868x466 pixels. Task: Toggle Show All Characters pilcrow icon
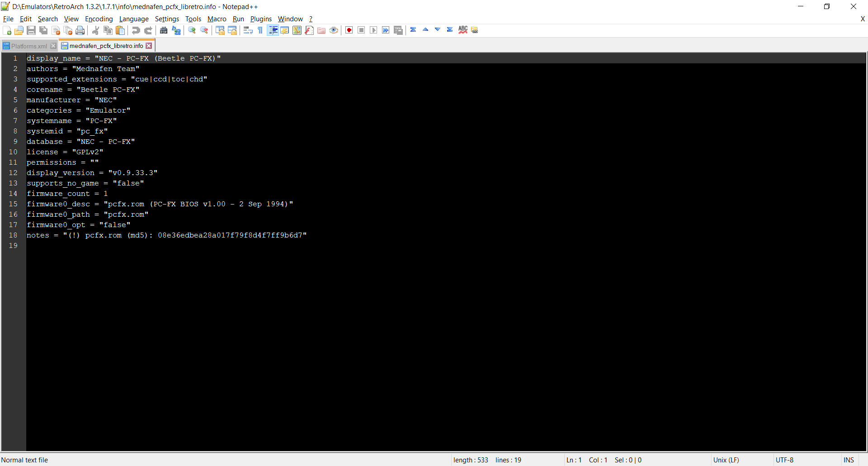tap(260, 30)
